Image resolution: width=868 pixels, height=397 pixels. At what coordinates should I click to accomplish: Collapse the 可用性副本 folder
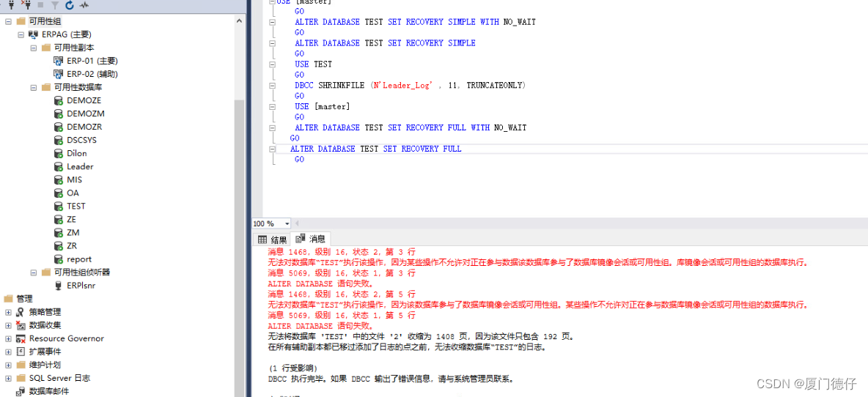click(x=34, y=48)
